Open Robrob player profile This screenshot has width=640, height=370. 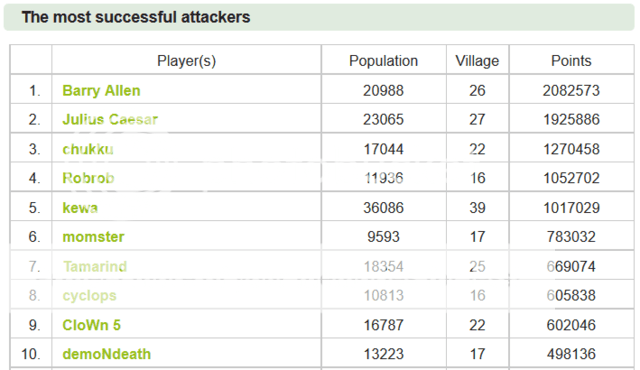88,178
